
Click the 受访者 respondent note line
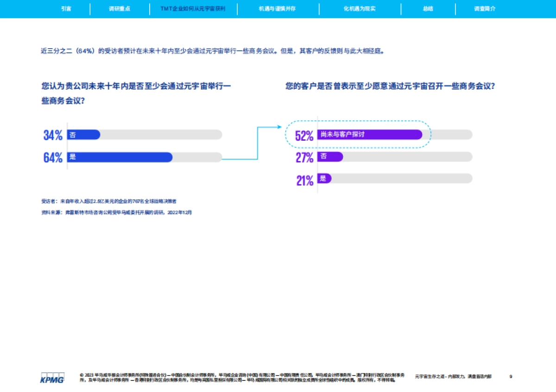coord(108,201)
